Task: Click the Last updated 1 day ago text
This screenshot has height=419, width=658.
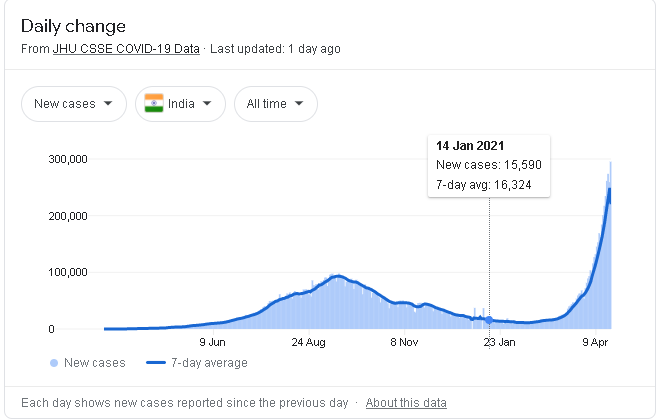Action: (276, 48)
